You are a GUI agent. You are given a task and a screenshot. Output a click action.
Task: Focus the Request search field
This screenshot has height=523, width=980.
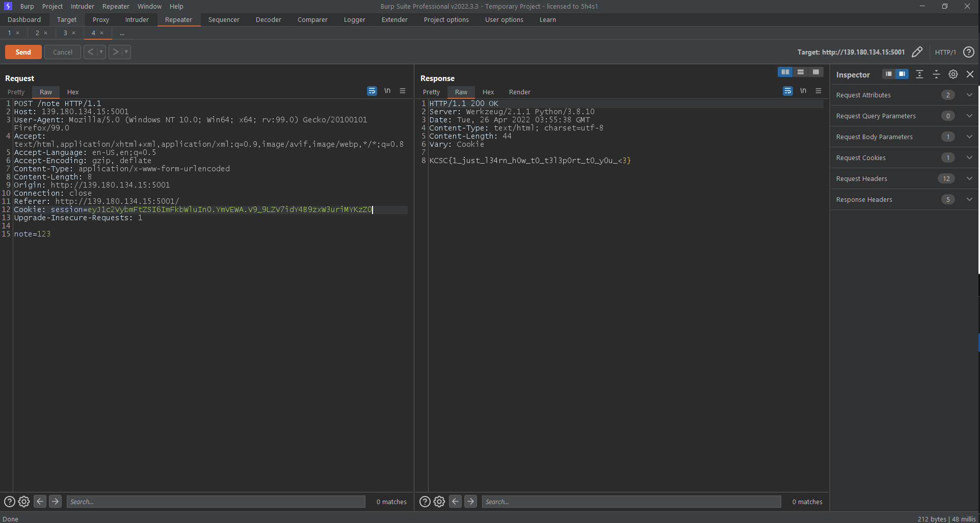(216, 502)
